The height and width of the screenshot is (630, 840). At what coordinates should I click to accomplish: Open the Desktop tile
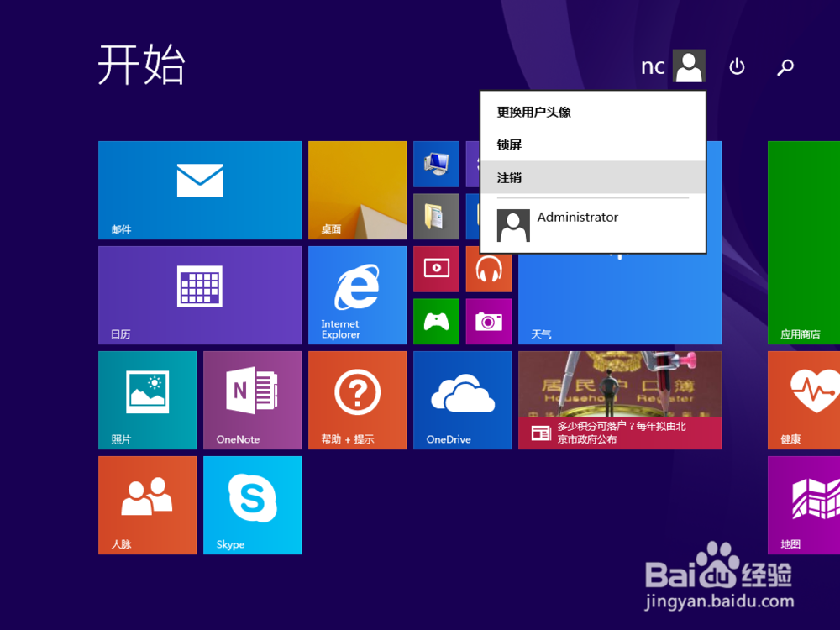[x=357, y=190]
